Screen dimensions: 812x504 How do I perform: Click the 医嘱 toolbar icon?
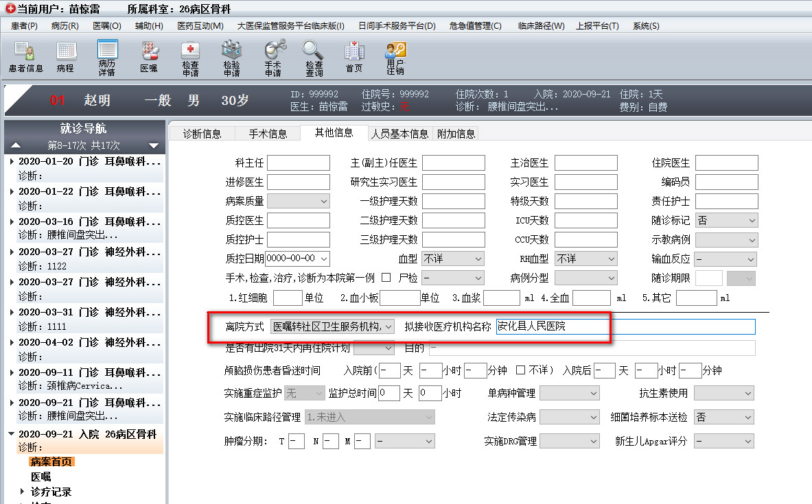[149, 57]
